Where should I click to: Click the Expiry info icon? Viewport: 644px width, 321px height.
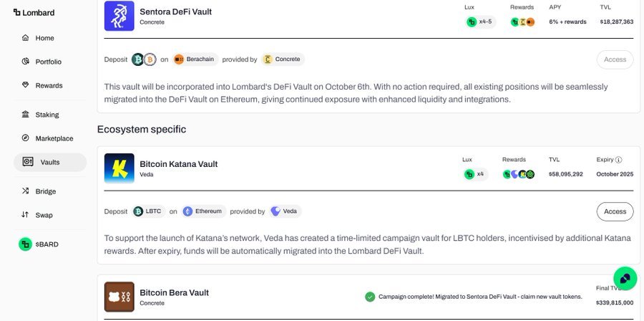pos(619,160)
